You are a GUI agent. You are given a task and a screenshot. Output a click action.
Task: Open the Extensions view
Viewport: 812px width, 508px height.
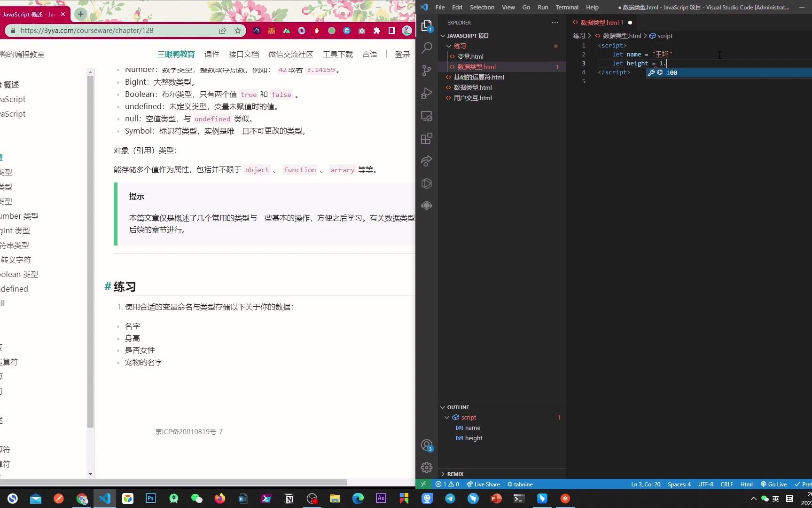pos(427,138)
